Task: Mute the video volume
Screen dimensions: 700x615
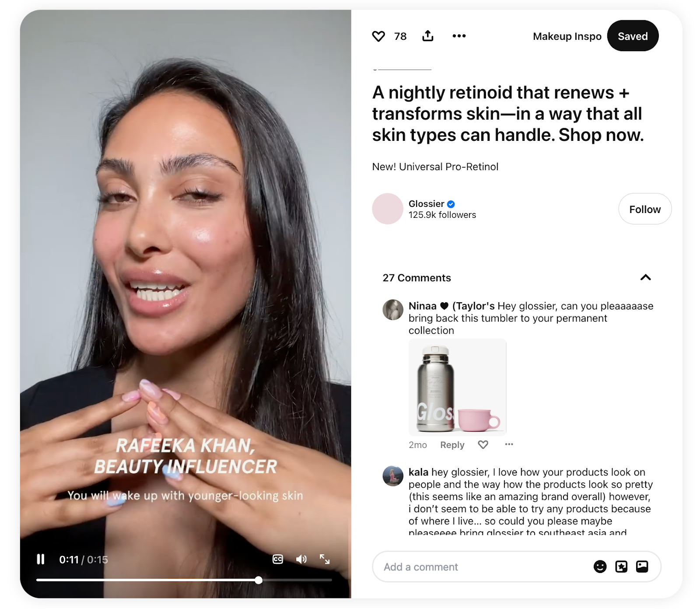Action: pyautogui.click(x=301, y=559)
